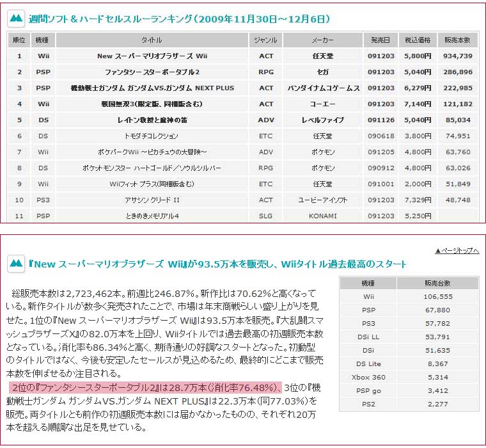Screen dimensions: 486x448
Task: Click maker KONAMI
Action: point(323,216)
